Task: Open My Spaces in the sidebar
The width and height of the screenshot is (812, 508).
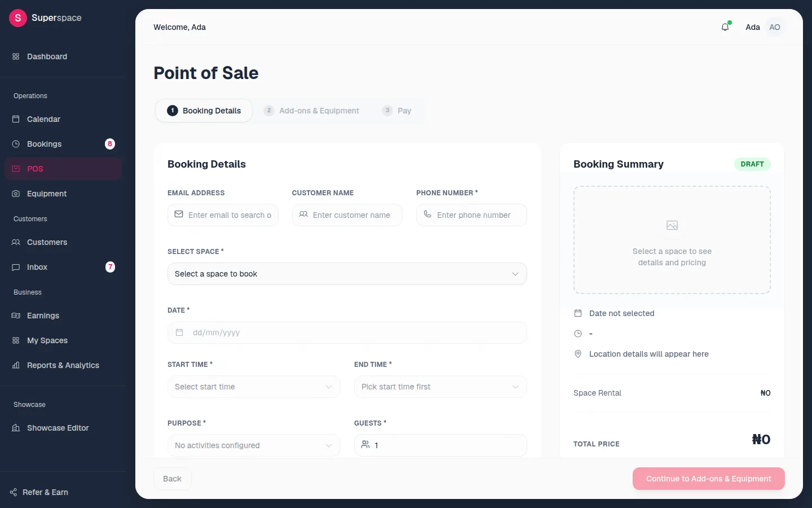Action: (63, 340)
